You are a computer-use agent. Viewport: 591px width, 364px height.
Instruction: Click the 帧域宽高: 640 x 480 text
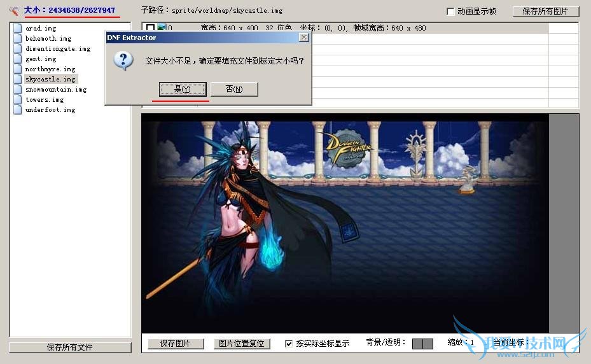tap(389, 28)
